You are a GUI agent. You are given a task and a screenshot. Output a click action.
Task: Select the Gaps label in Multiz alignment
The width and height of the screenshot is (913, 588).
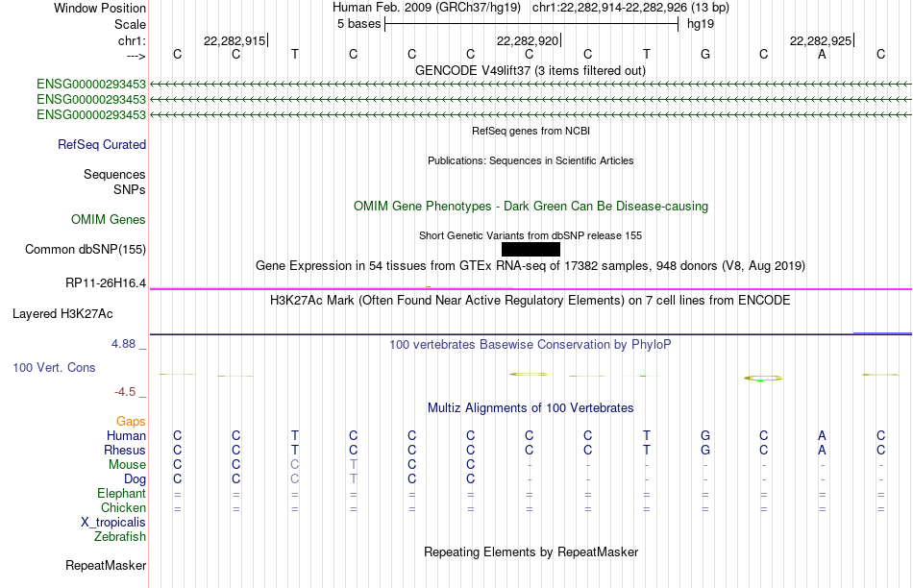coord(131,421)
